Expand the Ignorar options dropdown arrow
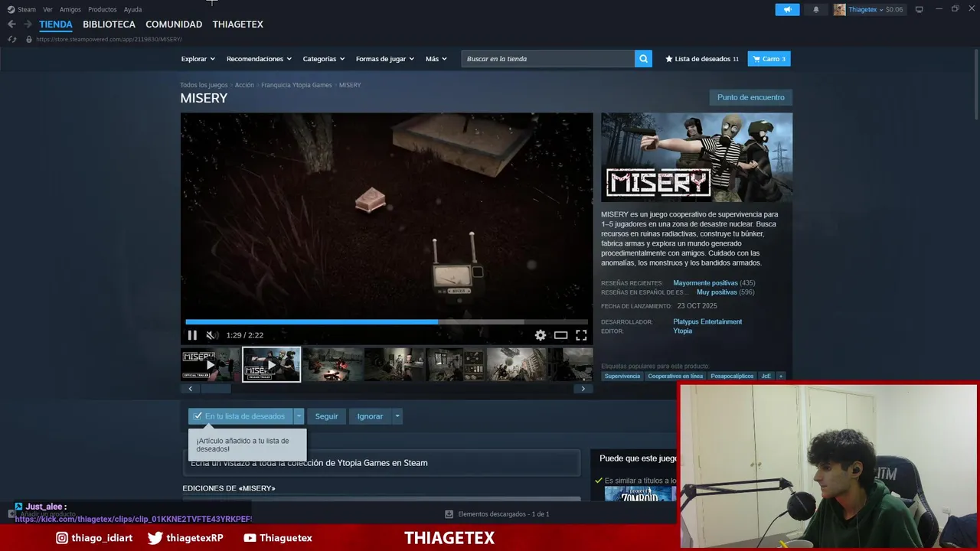 coord(397,416)
